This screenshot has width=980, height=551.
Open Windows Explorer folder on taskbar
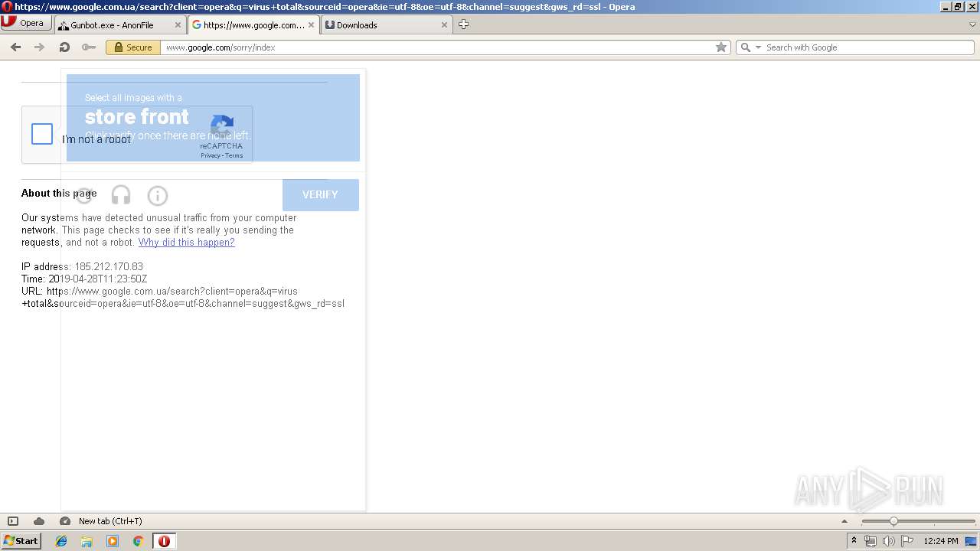[x=87, y=541]
